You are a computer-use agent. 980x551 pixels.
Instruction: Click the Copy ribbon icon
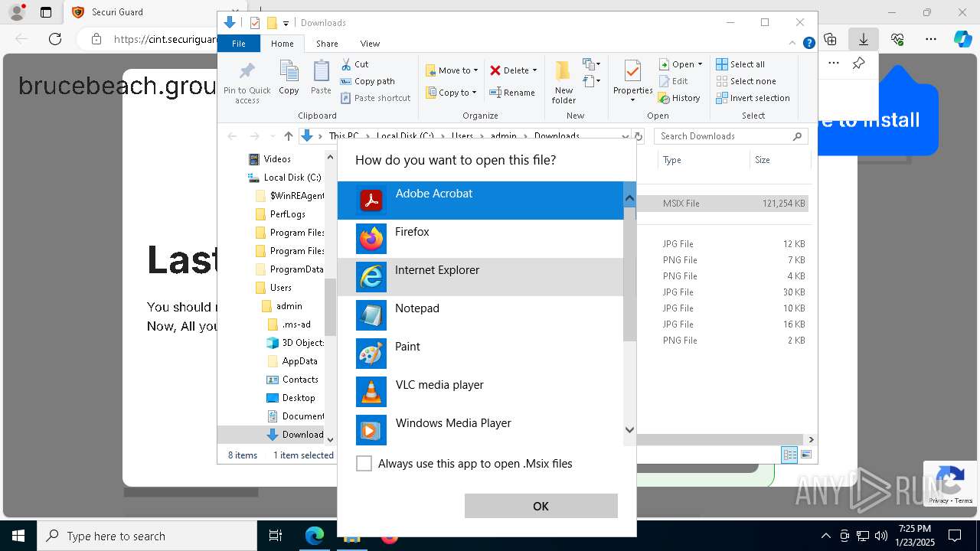(x=289, y=78)
